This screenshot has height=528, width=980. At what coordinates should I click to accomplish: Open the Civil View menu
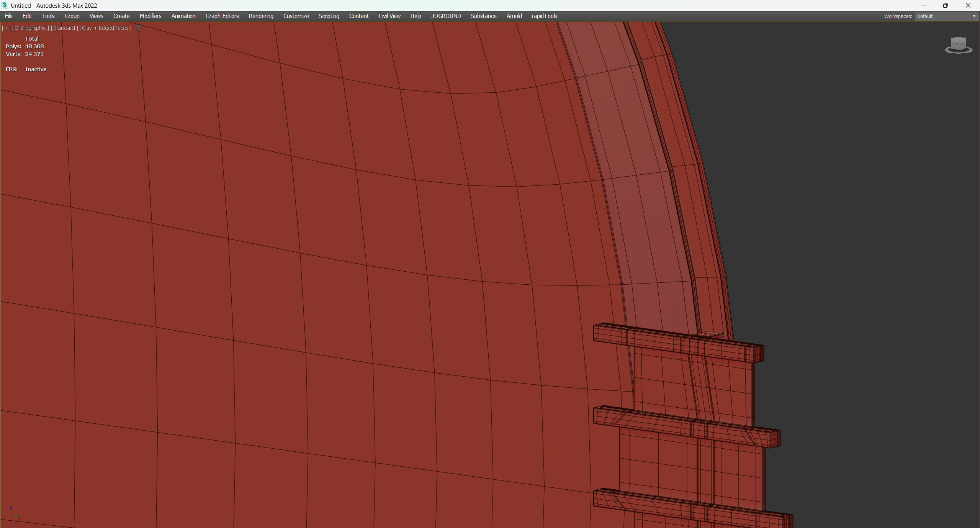click(x=389, y=16)
